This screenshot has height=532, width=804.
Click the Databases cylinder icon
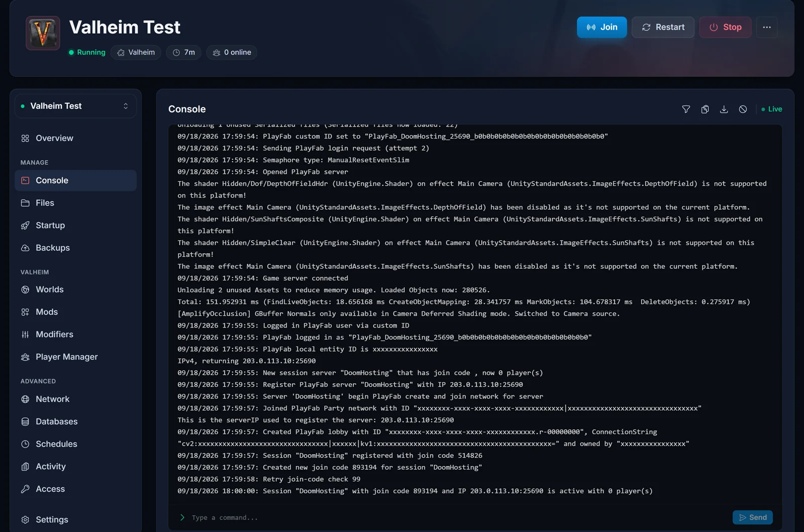tap(25, 421)
